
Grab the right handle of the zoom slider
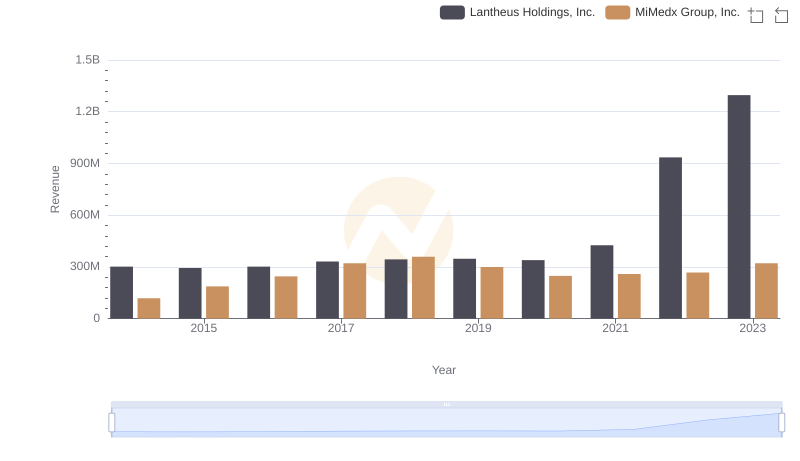pyautogui.click(x=781, y=423)
